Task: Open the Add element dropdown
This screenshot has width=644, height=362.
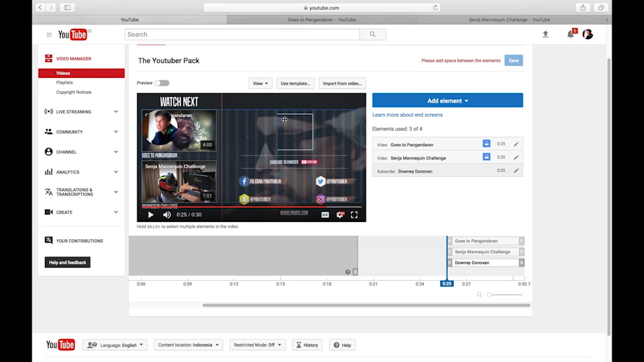Action: [x=447, y=101]
